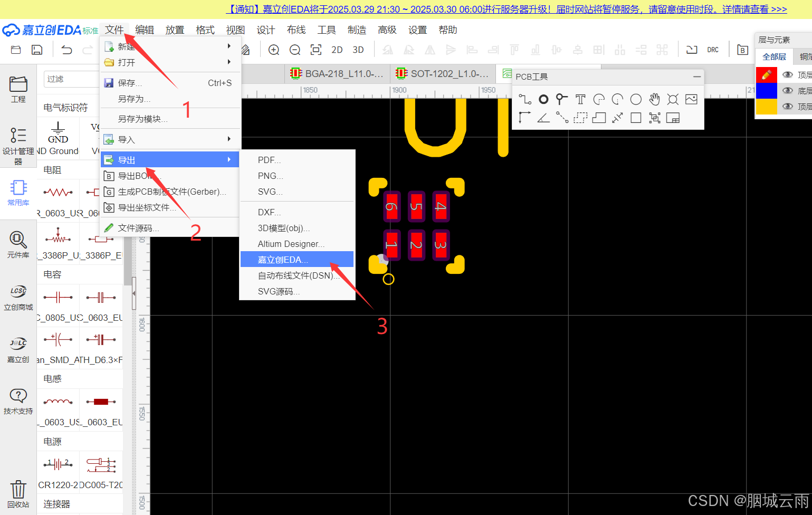
Task: Switch to 2D view
Action: point(337,50)
